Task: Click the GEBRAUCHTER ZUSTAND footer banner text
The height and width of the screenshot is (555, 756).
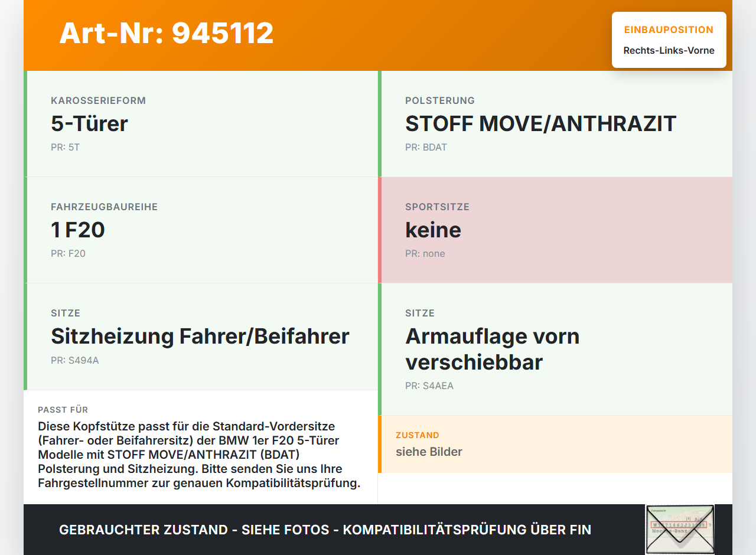Action: point(325,530)
